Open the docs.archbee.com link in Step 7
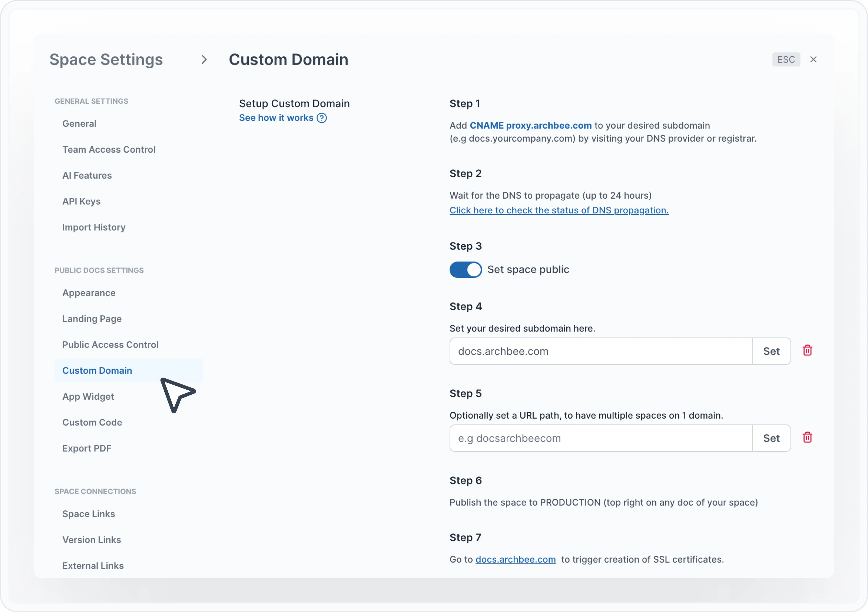Screen dimensions: 868x612 pyautogui.click(x=516, y=560)
